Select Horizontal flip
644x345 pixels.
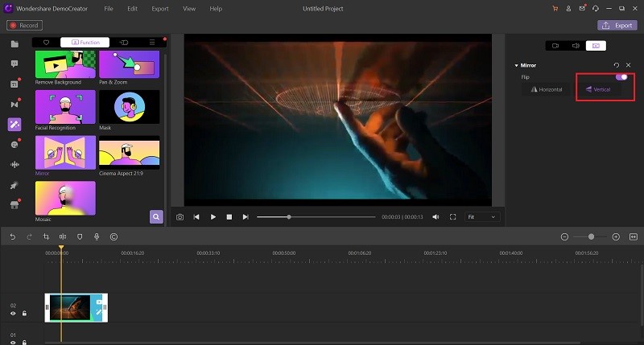pyautogui.click(x=547, y=89)
